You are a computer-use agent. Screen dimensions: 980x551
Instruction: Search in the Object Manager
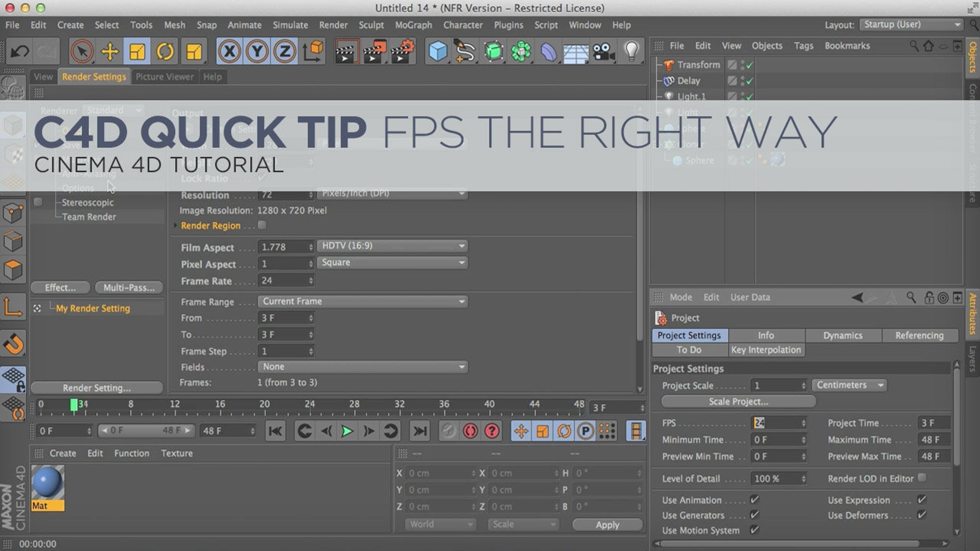914,46
